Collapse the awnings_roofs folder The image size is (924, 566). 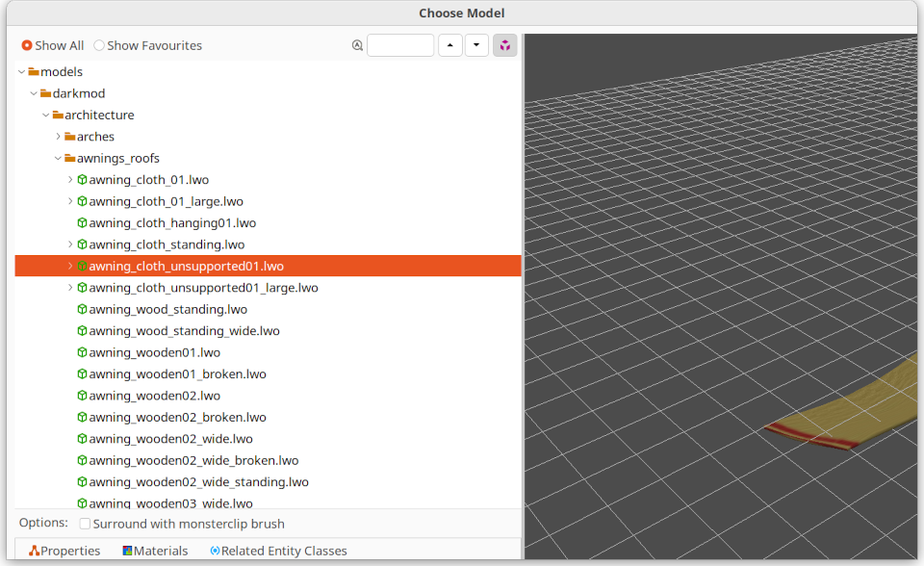click(58, 158)
